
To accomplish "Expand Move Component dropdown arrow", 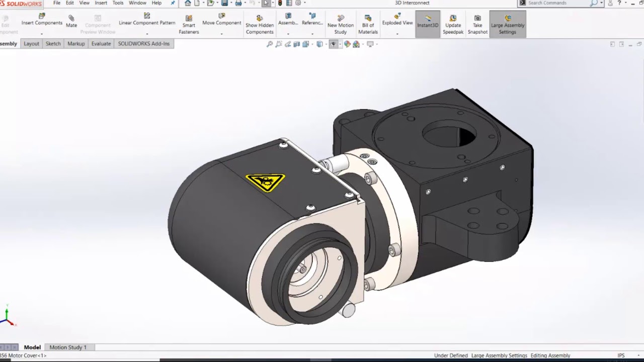I will [x=222, y=34].
